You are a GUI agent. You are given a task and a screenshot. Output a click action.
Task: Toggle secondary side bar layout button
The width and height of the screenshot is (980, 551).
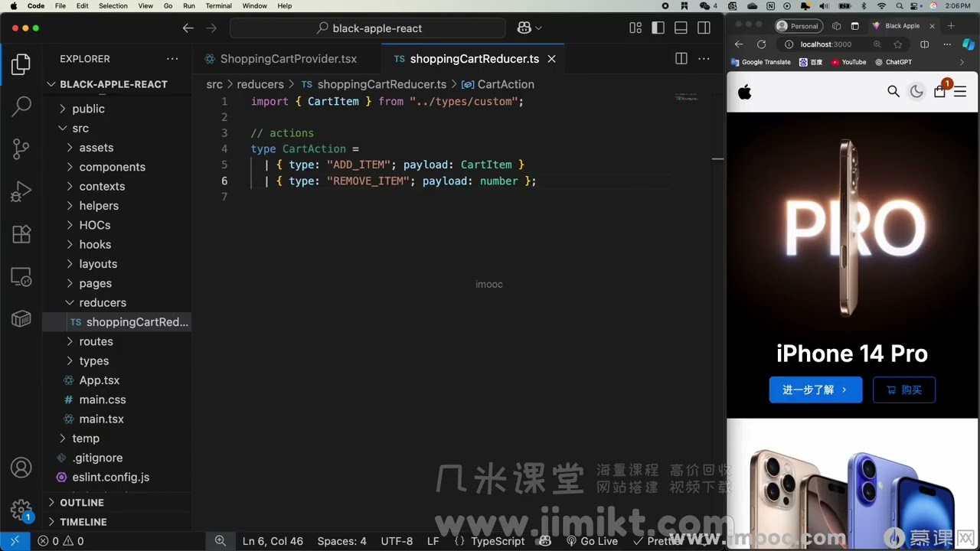tap(704, 28)
